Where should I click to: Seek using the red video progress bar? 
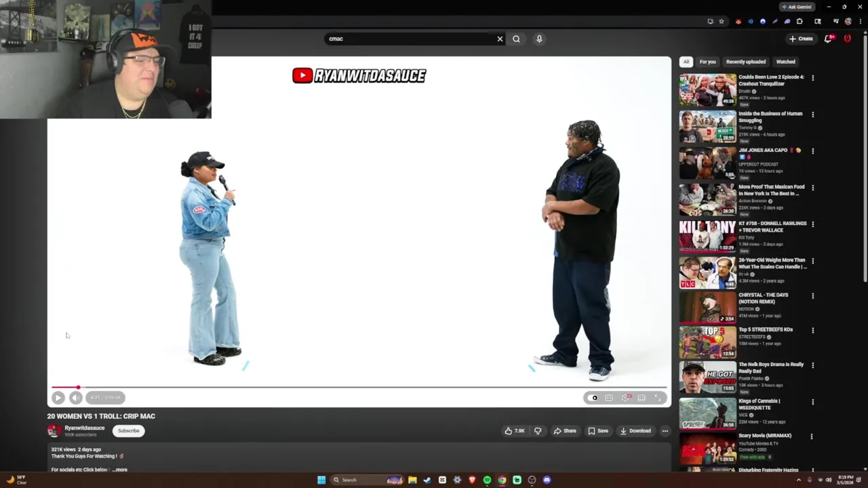pyautogui.click(x=359, y=388)
